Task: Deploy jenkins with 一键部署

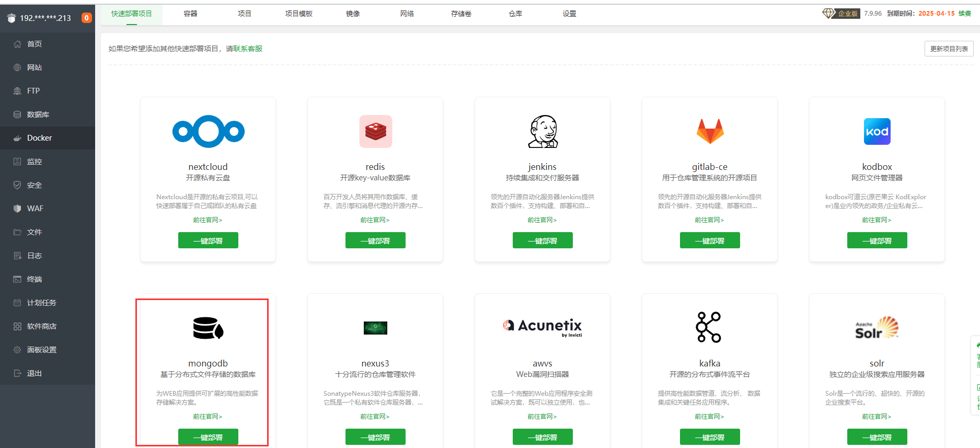Action: 543,240
